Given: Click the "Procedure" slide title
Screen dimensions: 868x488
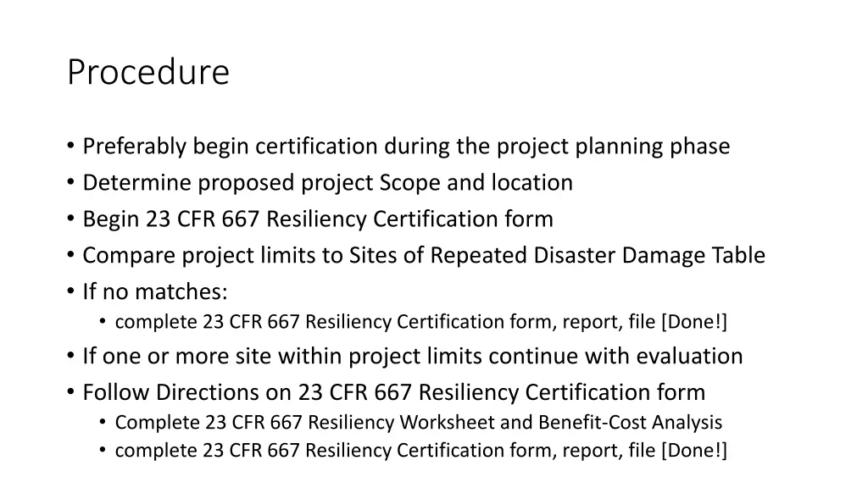Looking at the screenshot, I should tap(148, 72).
